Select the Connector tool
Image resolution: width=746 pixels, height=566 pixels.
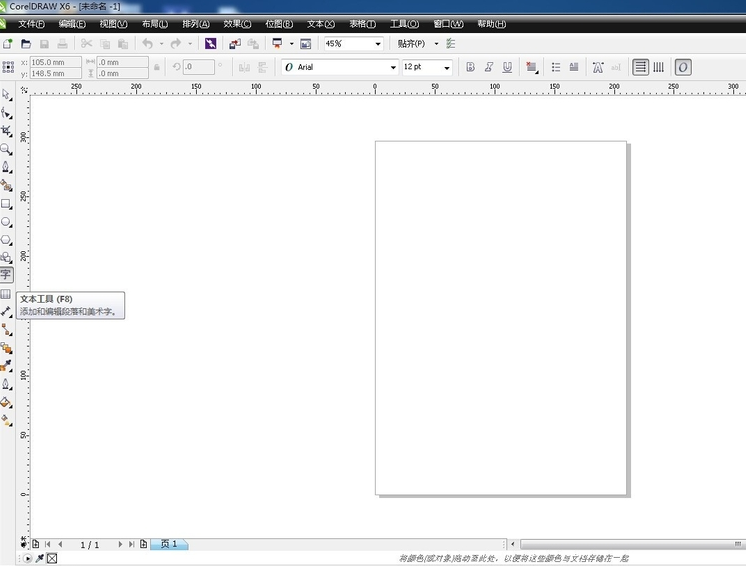[7, 330]
